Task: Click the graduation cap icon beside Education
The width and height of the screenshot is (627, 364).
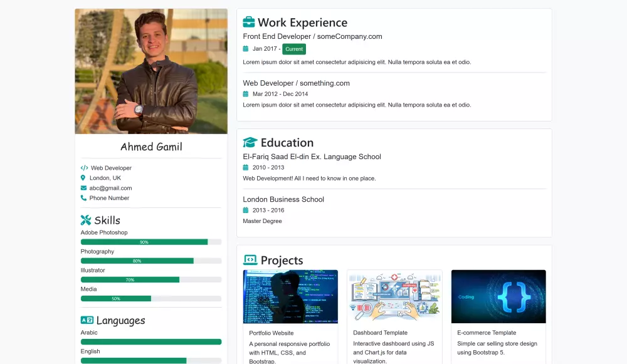Action: (x=250, y=142)
